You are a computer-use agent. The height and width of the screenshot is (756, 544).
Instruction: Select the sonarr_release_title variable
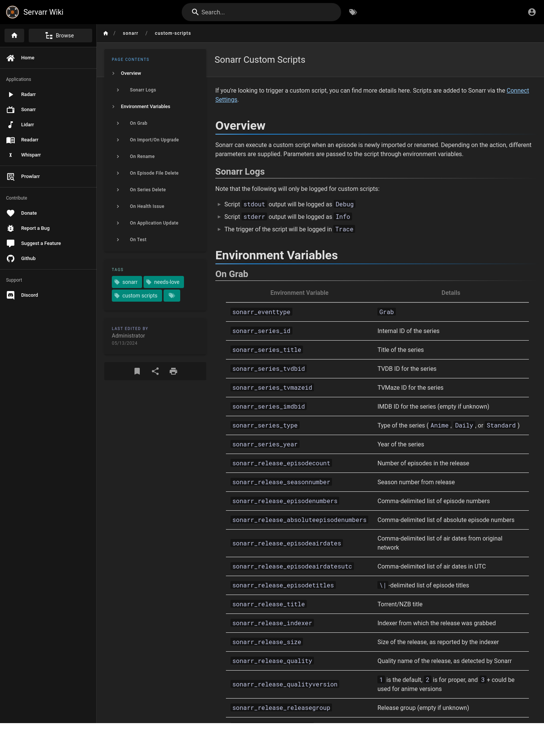tap(269, 604)
